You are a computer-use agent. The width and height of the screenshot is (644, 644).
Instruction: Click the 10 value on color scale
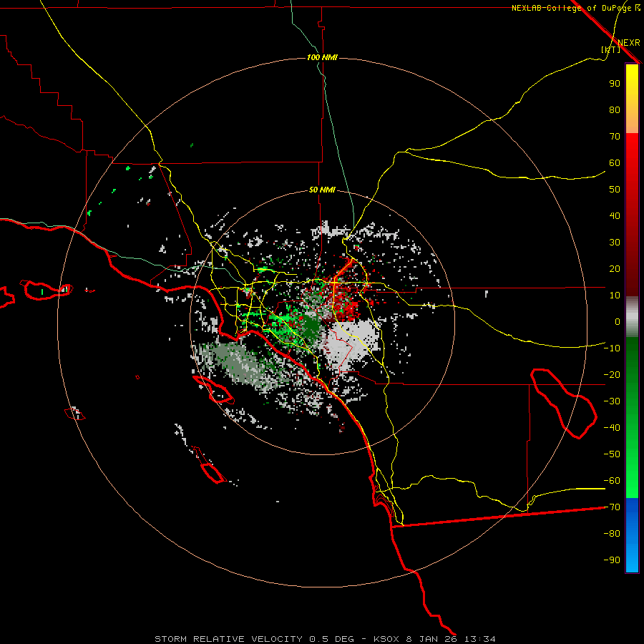point(615,296)
